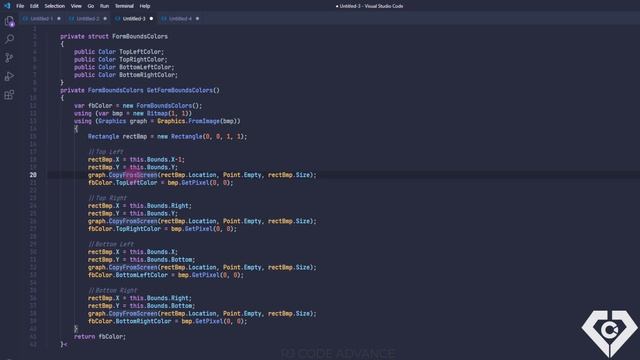Image resolution: width=640 pixels, height=360 pixels.
Task: Click the '// Bottom Right' comment
Action: pyautogui.click(x=112, y=291)
